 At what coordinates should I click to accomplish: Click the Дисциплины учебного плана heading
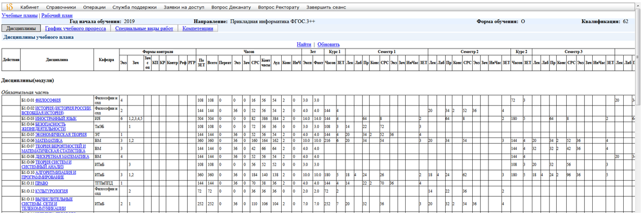[38, 37]
